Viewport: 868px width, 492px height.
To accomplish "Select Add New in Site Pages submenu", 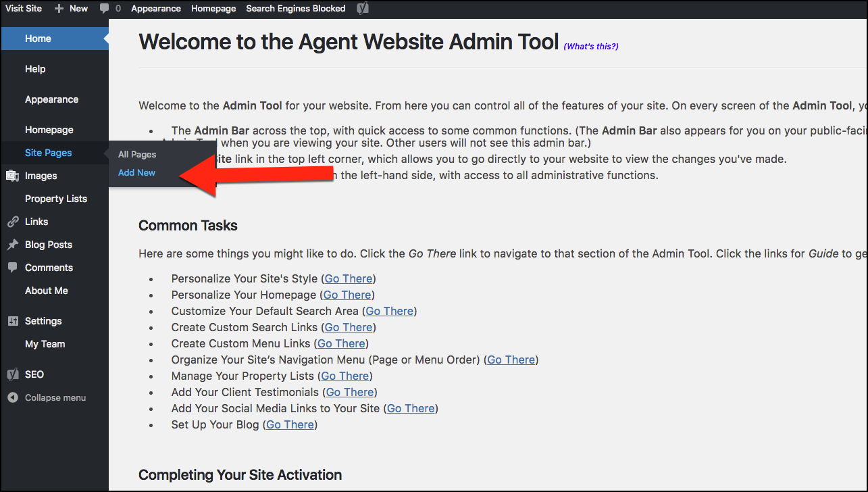I will (136, 173).
